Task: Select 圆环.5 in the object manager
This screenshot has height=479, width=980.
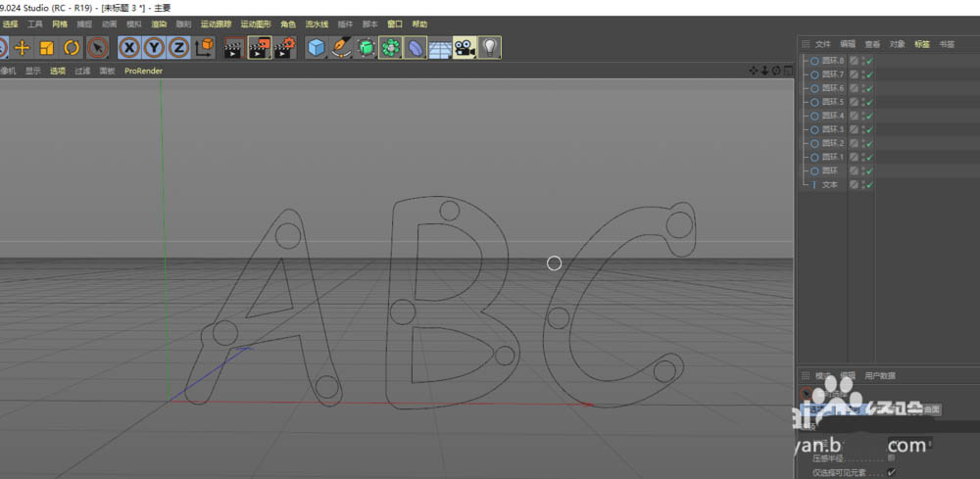Action: click(x=832, y=102)
